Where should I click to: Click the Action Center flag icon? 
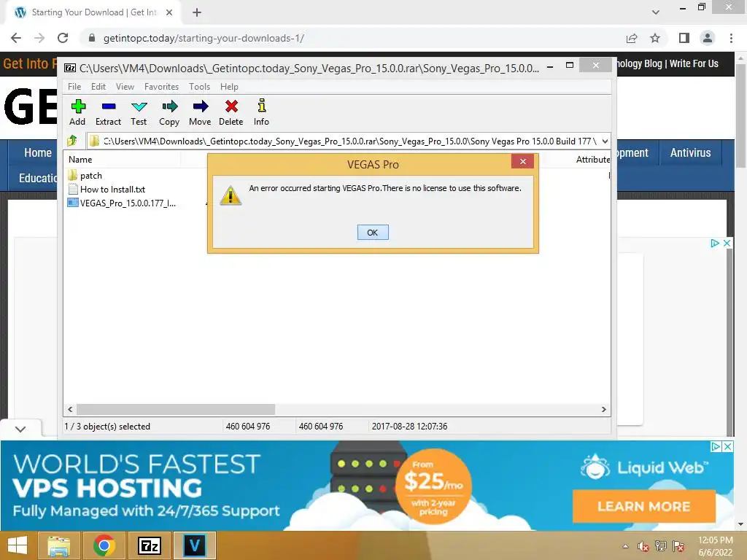tap(678, 546)
